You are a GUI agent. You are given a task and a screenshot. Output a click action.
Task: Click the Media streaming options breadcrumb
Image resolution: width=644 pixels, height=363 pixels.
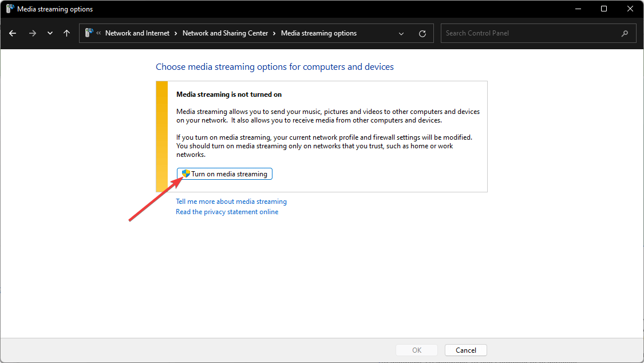click(x=319, y=33)
